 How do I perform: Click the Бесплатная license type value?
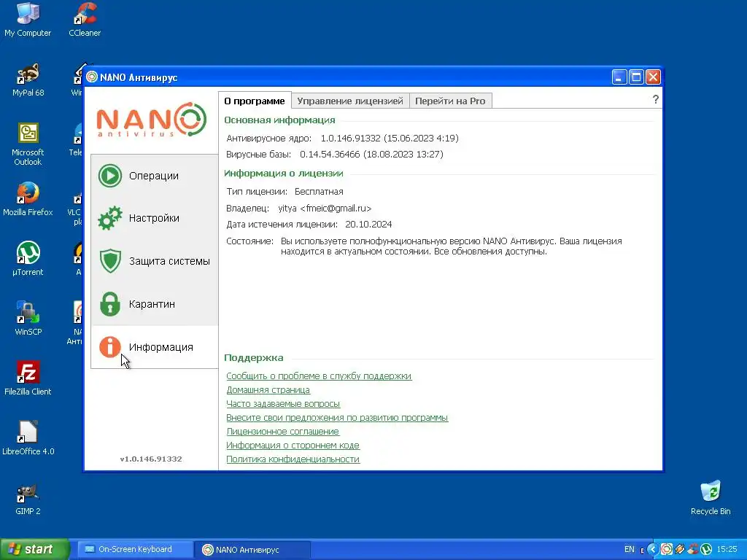tap(319, 192)
